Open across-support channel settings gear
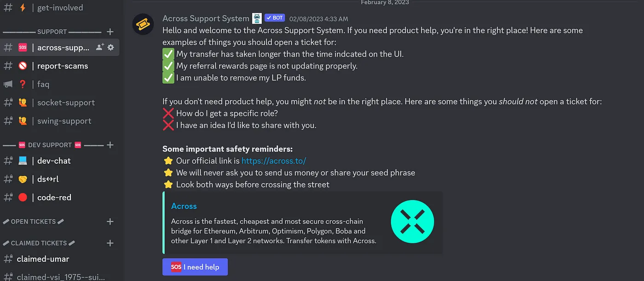 [x=110, y=47]
